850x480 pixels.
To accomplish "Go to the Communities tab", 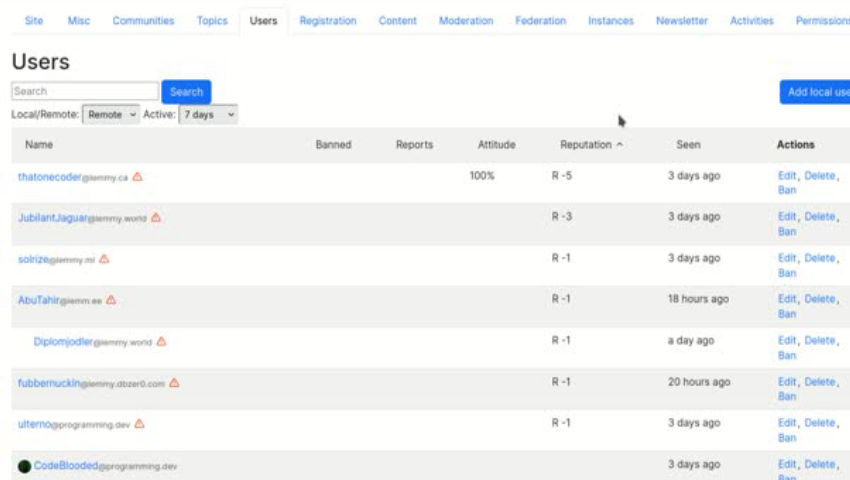I will (x=143, y=21).
